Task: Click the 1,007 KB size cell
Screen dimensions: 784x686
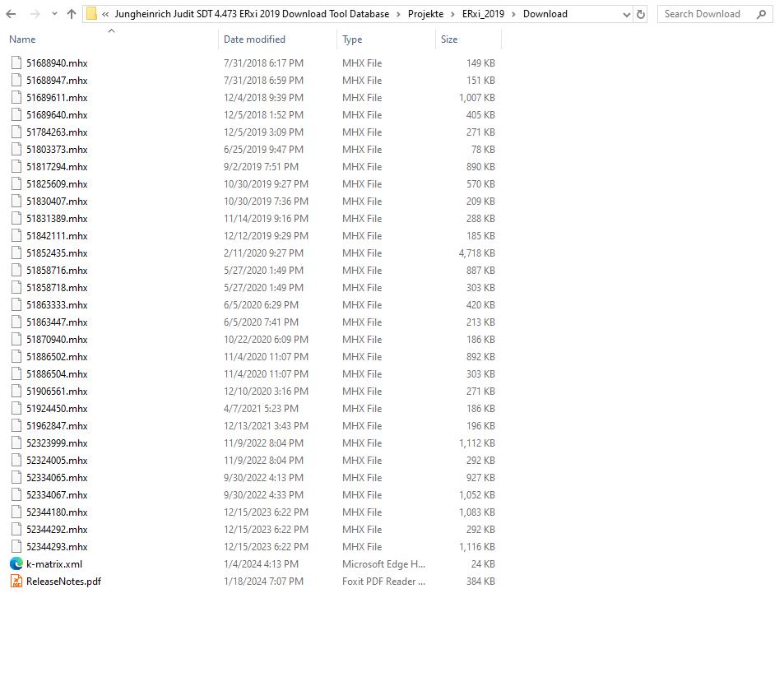Action: [x=477, y=98]
